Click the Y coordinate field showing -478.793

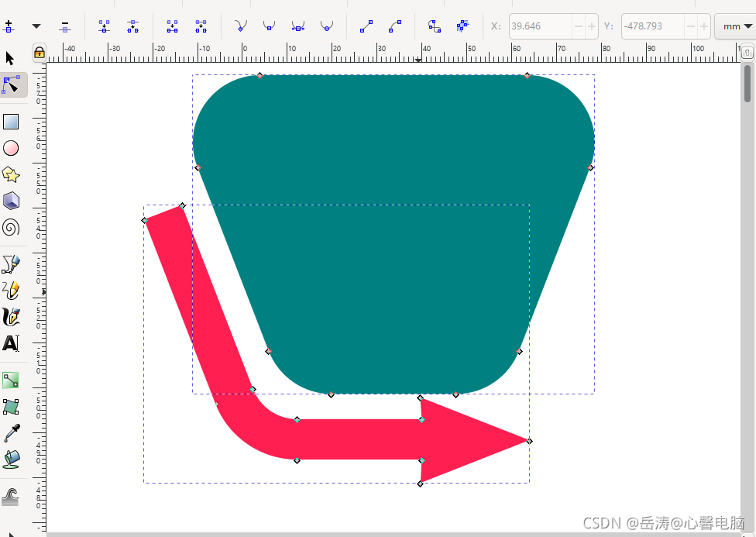click(x=653, y=26)
